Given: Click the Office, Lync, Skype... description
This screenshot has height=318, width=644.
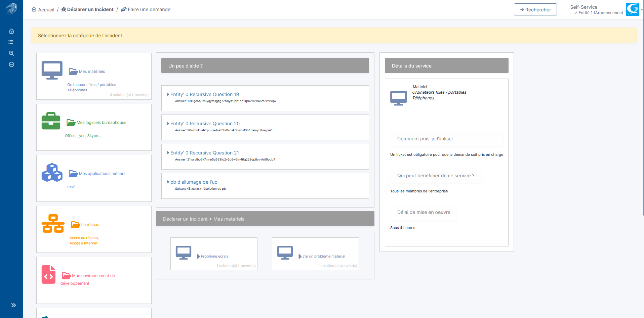Looking at the screenshot, I should [x=83, y=136].
